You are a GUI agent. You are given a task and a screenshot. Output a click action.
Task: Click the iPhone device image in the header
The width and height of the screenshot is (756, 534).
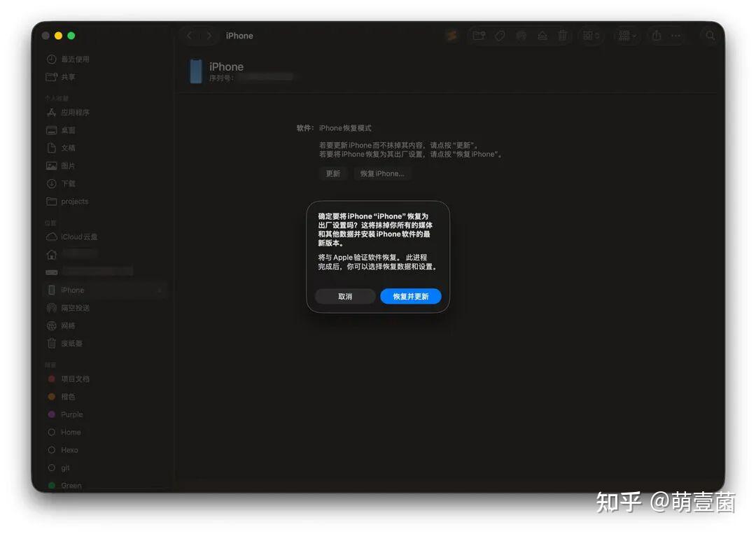click(196, 71)
